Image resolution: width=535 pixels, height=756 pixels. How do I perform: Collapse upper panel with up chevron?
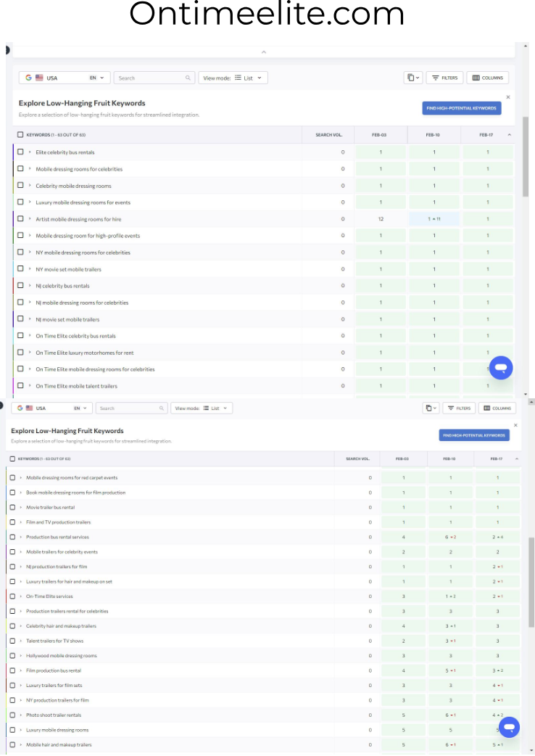[x=263, y=52]
